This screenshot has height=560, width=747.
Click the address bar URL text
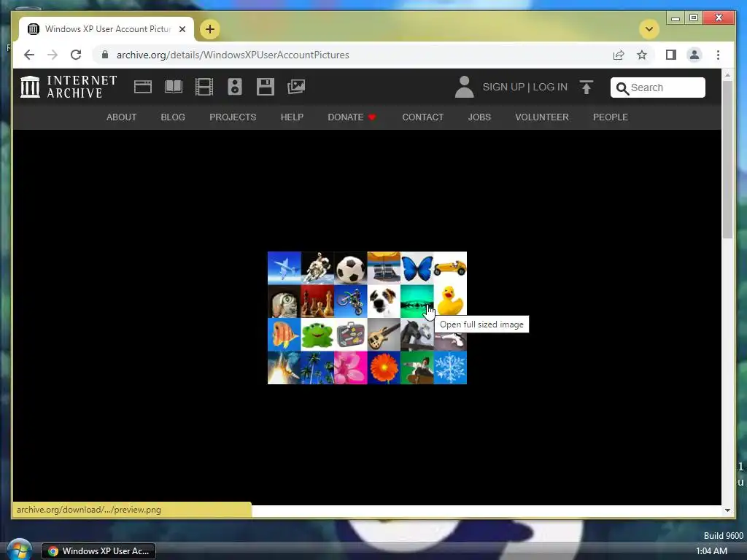[x=233, y=55]
